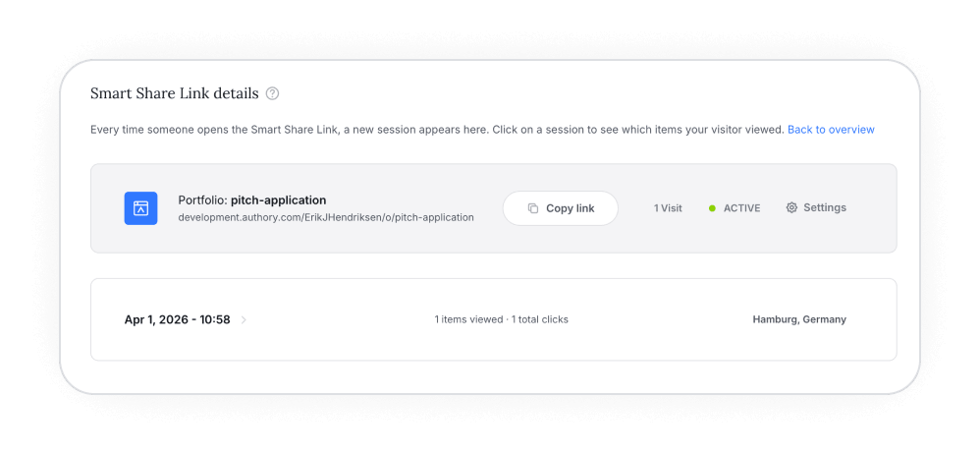Expand the session using the chevron arrow
980x454 pixels.
pyautogui.click(x=244, y=319)
